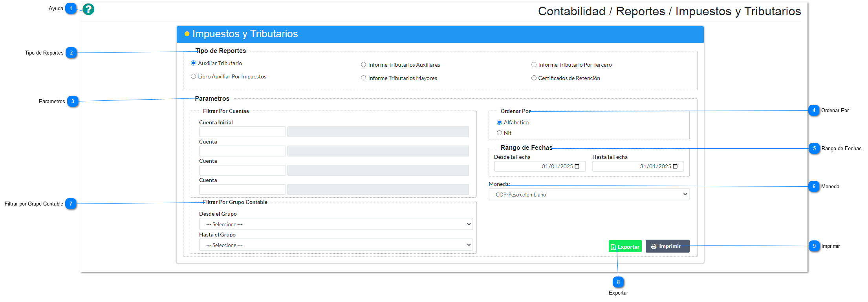Click the Cuenta Inicial description field
The image size is (868, 302).
pyautogui.click(x=378, y=132)
